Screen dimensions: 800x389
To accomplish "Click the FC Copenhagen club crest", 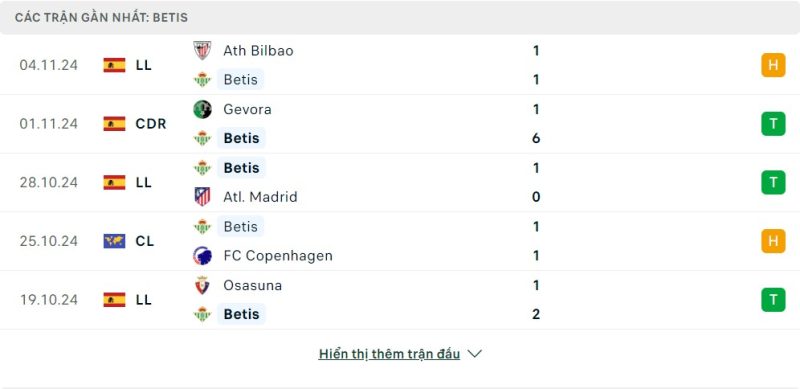I will (x=202, y=255).
